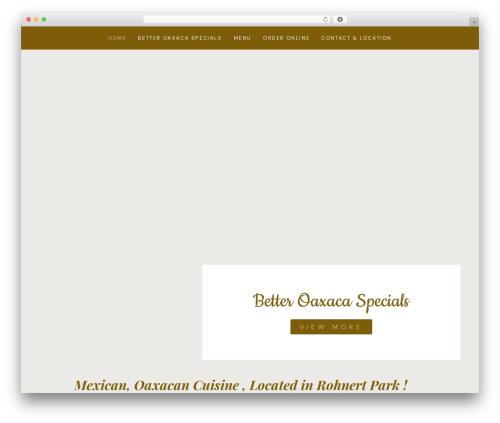The image size is (500, 423).
Task: Open the Order Online page
Action: click(286, 38)
